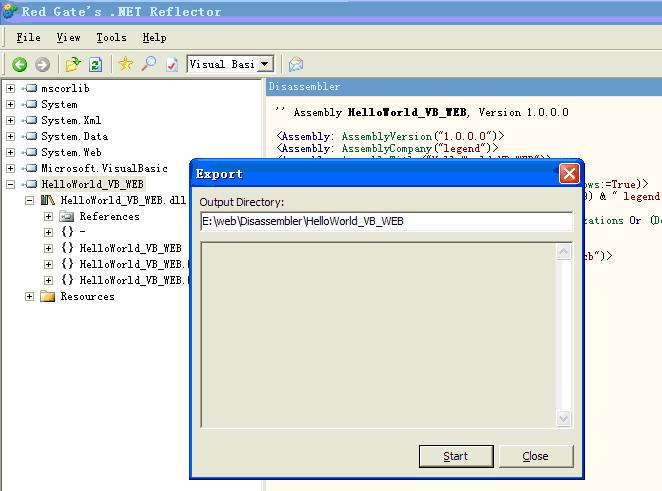This screenshot has height=491, width=662.
Task: Click the Red Gate Reflector title icon
Action: (x=10, y=10)
